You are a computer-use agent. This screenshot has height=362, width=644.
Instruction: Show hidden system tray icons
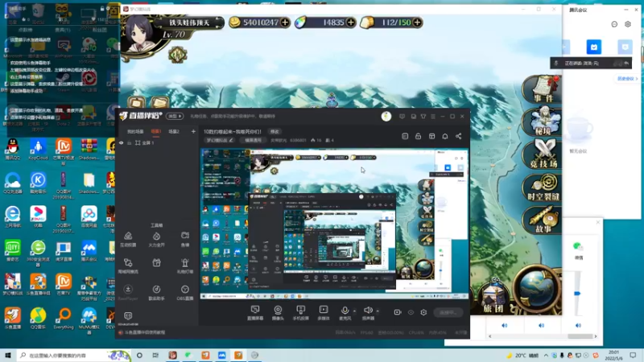point(546,356)
